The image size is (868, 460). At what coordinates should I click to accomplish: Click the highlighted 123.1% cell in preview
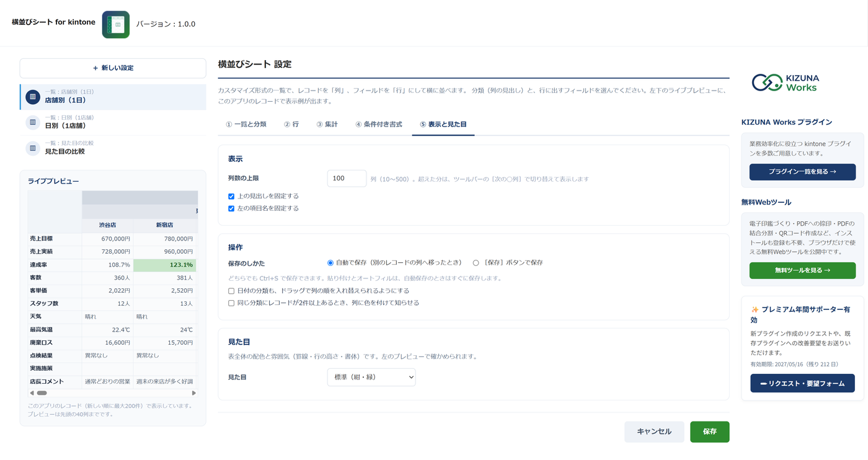click(x=164, y=265)
